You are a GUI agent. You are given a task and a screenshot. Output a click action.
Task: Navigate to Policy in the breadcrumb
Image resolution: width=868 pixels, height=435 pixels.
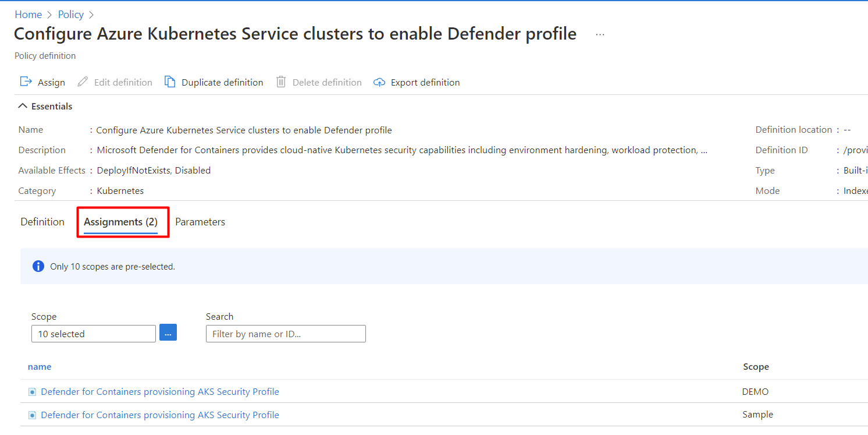71,15
